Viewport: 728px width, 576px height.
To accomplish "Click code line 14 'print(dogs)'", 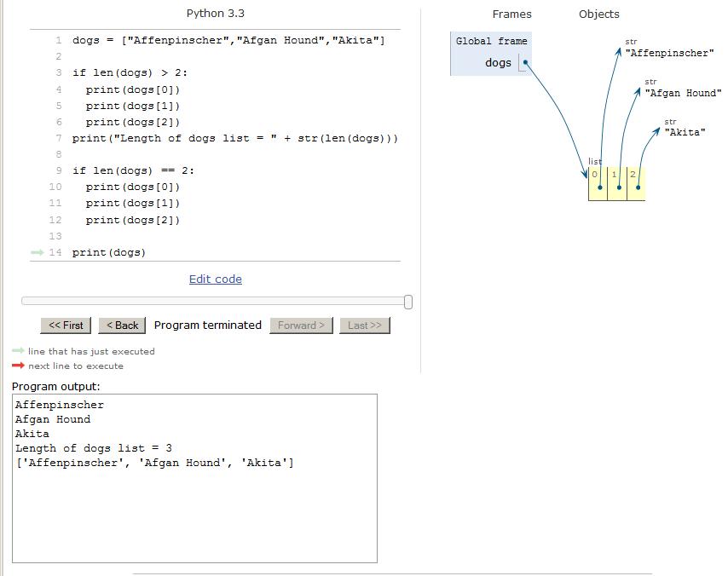I will (108, 252).
